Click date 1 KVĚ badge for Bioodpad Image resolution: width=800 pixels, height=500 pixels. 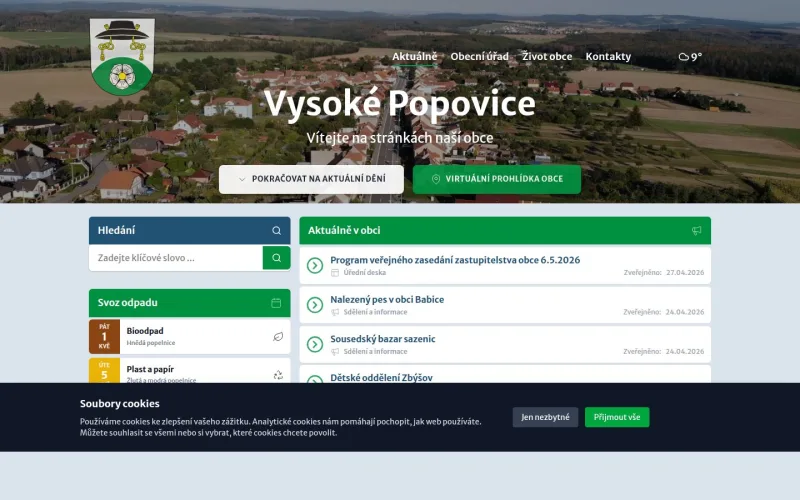[x=104, y=337]
